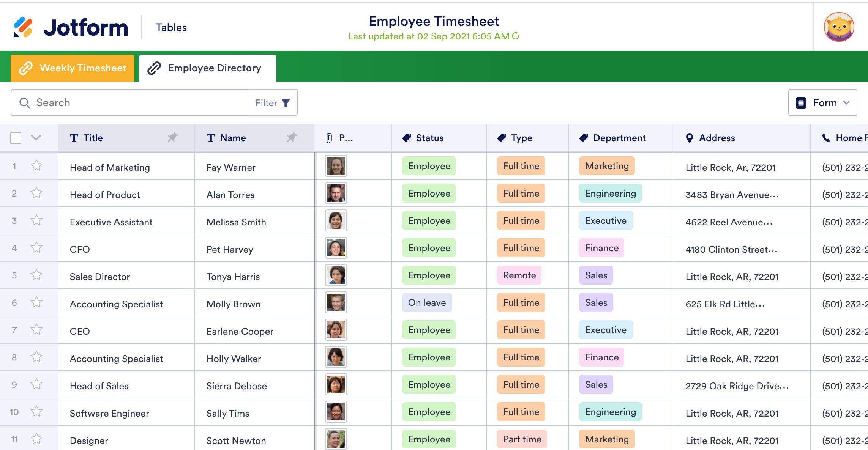Viewport: 868px width, 450px height.
Task: Click the attachment paperclip column header icon
Action: (329, 138)
